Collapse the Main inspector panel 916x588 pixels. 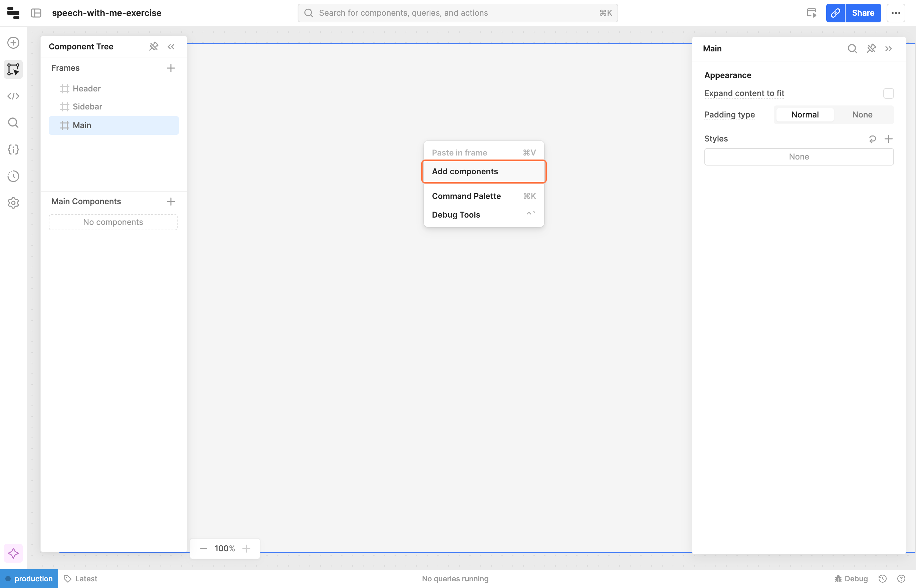889,48
